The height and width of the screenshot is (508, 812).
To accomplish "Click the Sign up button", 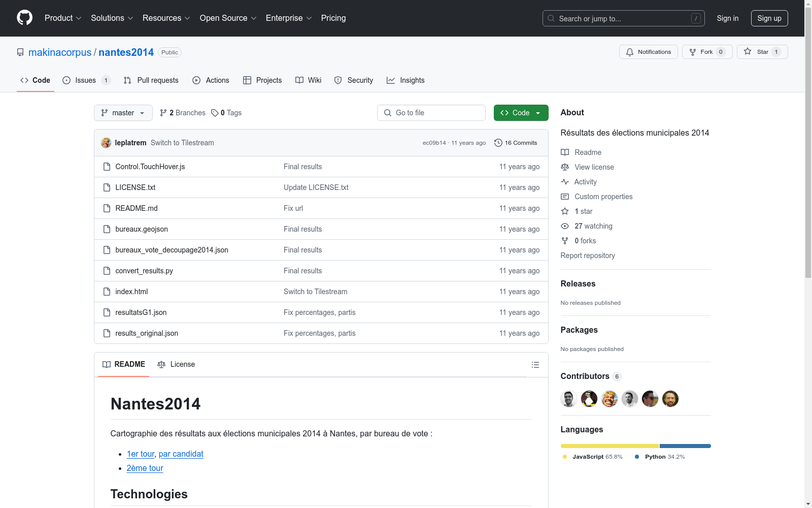I will coord(769,18).
